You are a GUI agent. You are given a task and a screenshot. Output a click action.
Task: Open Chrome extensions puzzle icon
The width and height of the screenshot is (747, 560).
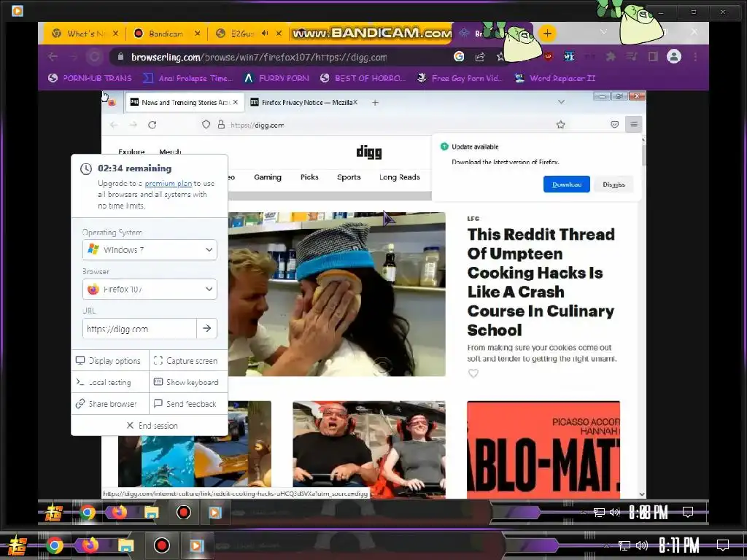[x=611, y=57]
